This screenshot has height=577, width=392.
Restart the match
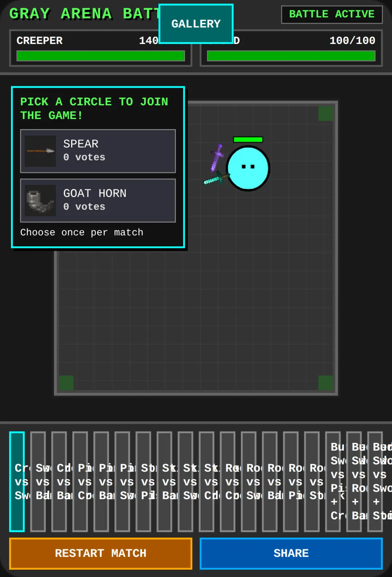tap(101, 553)
